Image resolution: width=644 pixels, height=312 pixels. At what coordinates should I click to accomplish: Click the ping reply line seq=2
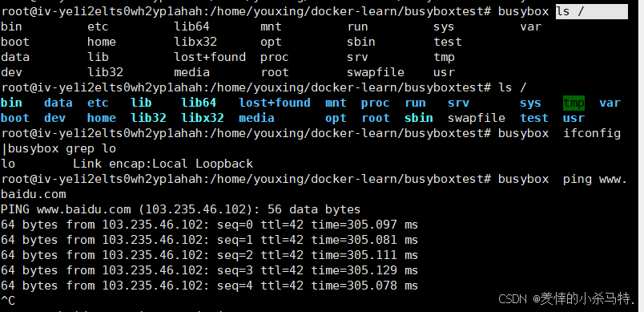(x=209, y=255)
